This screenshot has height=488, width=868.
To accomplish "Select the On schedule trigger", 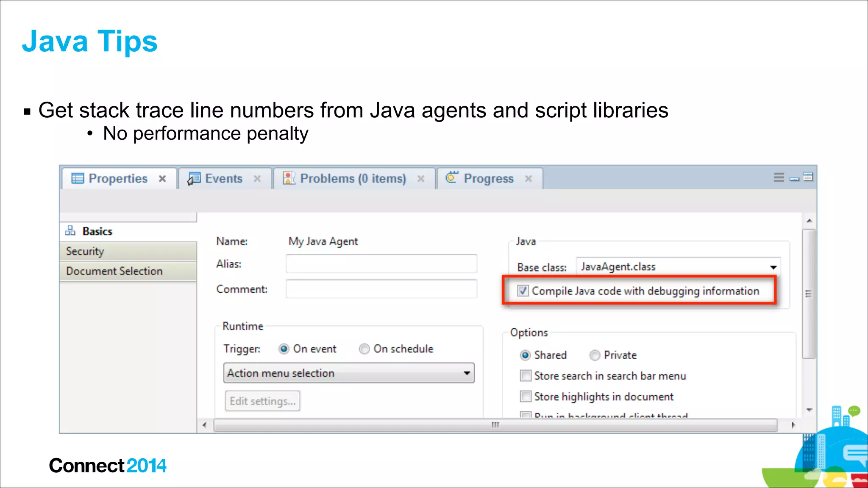I will tap(364, 349).
